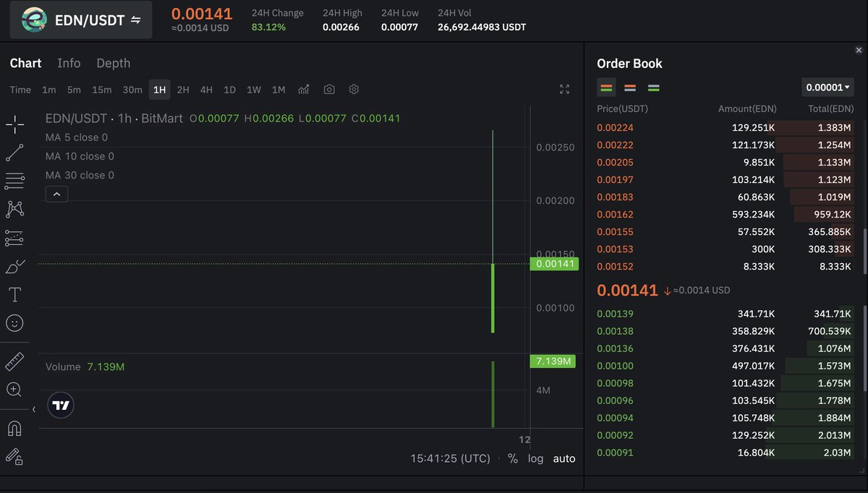Select the Text annotation tool
The height and width of the screenshot is (493, 868).
(14, 294)
